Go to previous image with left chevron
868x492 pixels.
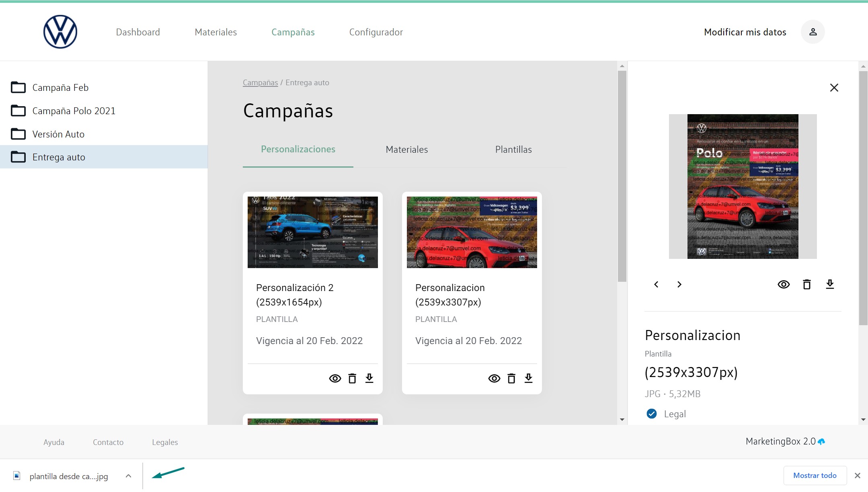click(x=656, y=285)
